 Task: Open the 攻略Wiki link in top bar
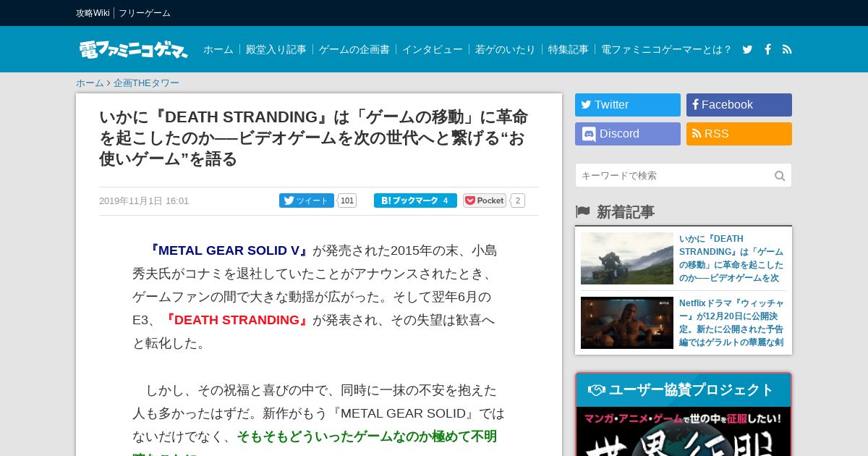click(93, 13)
